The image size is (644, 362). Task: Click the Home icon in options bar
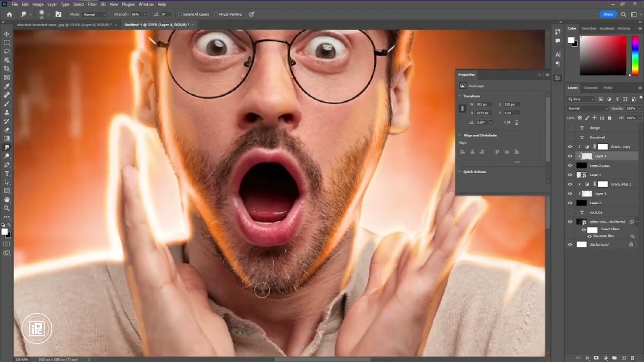9,14
